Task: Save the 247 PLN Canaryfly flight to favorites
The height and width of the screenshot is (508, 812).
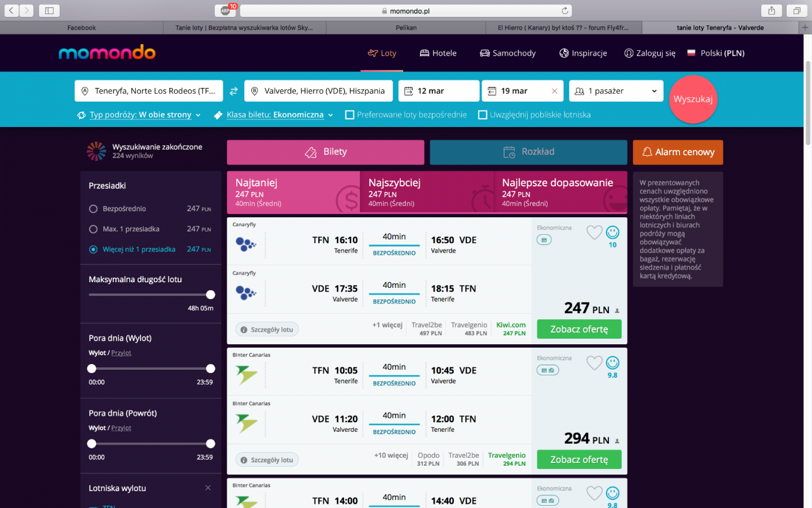Action: pos(594,233)
